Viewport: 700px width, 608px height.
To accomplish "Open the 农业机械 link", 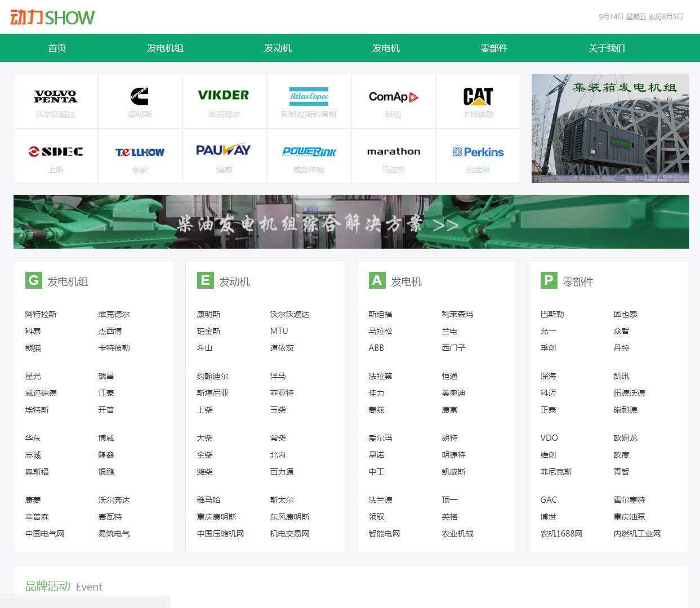I will click(x=458, y=534).
